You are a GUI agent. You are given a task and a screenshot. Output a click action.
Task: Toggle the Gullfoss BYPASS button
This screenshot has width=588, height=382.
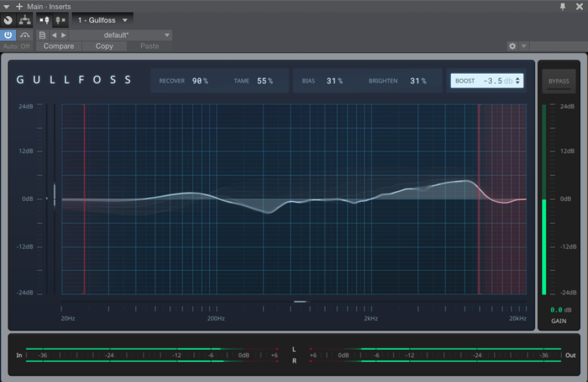coord(559,81)
